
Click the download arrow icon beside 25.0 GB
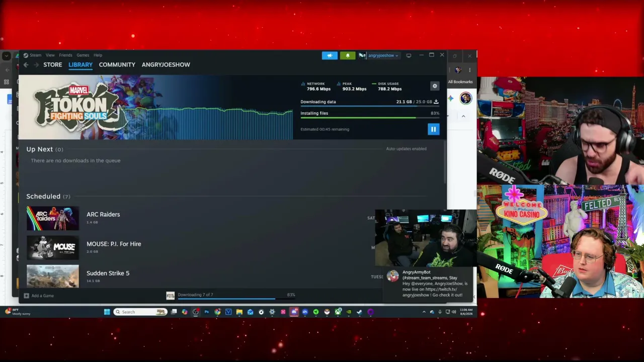(436, 102)
